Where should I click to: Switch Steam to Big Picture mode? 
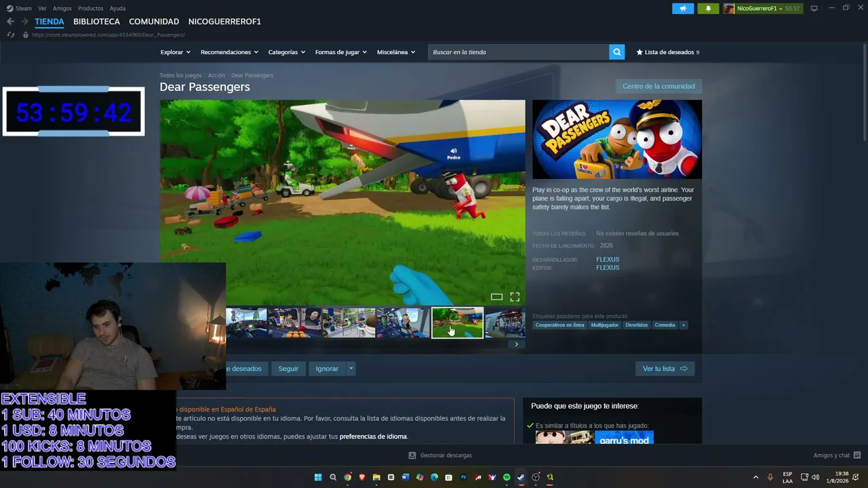point(814,8)
